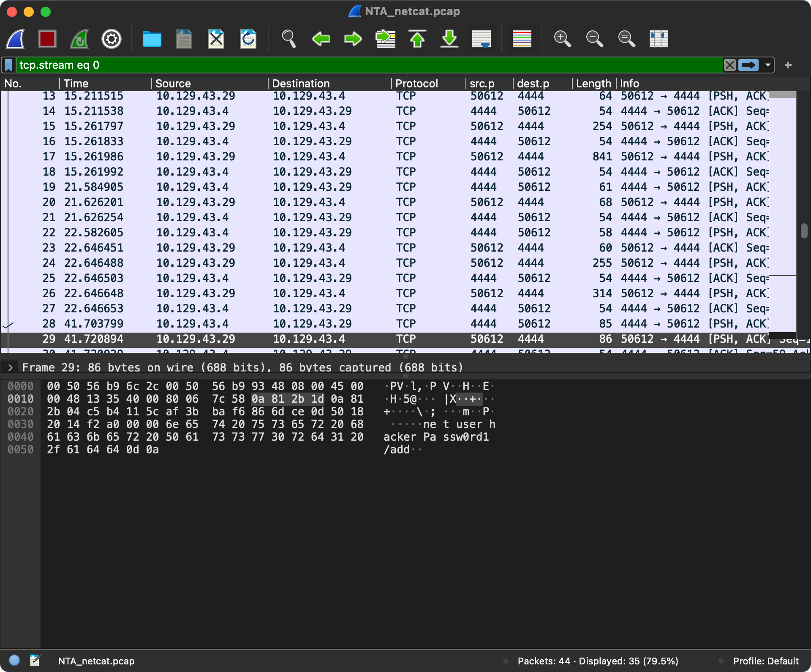Click the Packets: 44 displayed count
This screenshot has height=672, width=811.
coord(598,661)
